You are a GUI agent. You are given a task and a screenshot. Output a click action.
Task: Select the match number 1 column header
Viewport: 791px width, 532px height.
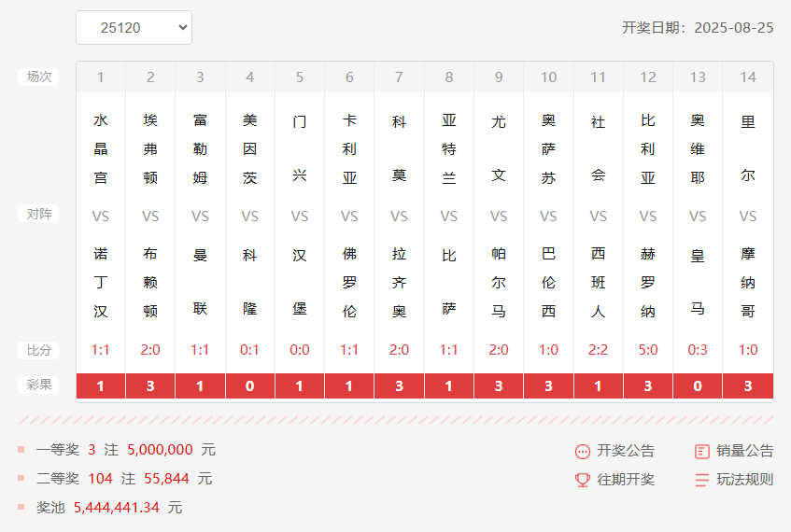tap(101, 77)
